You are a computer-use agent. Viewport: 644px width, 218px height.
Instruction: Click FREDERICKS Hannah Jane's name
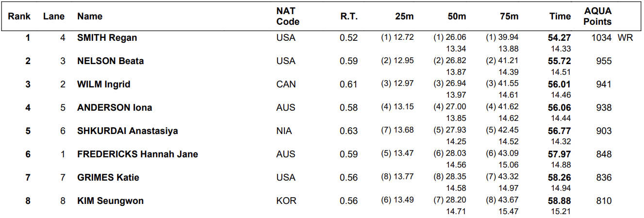point(137,154)
